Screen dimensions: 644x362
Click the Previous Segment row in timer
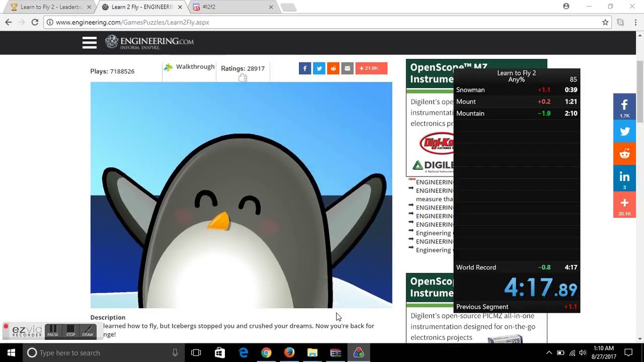[517, 307]
